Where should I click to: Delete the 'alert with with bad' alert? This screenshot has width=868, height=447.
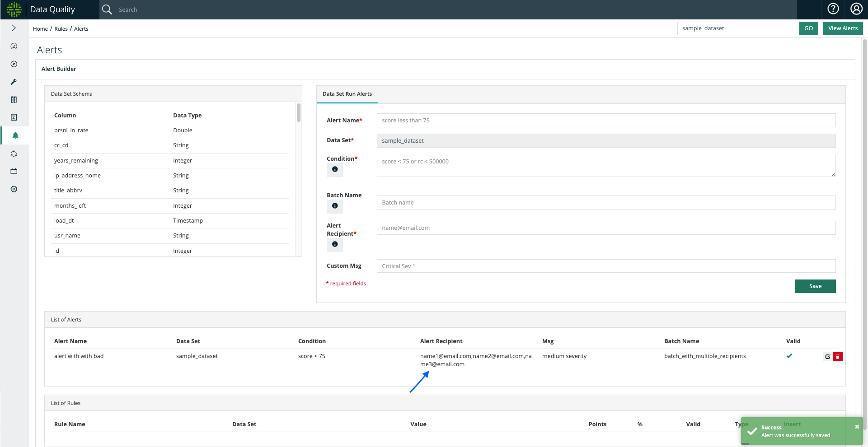837,357
